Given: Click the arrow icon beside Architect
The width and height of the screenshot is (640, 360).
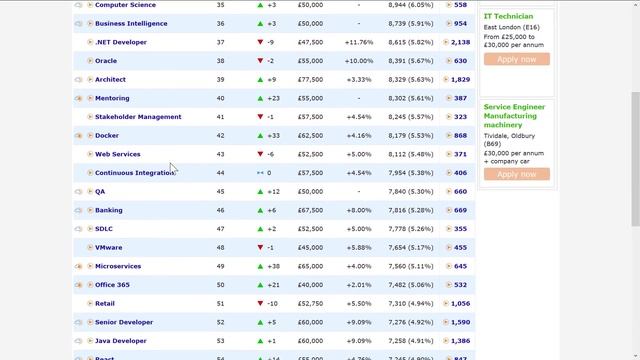Looking at the screenshot, I should 90,80.
